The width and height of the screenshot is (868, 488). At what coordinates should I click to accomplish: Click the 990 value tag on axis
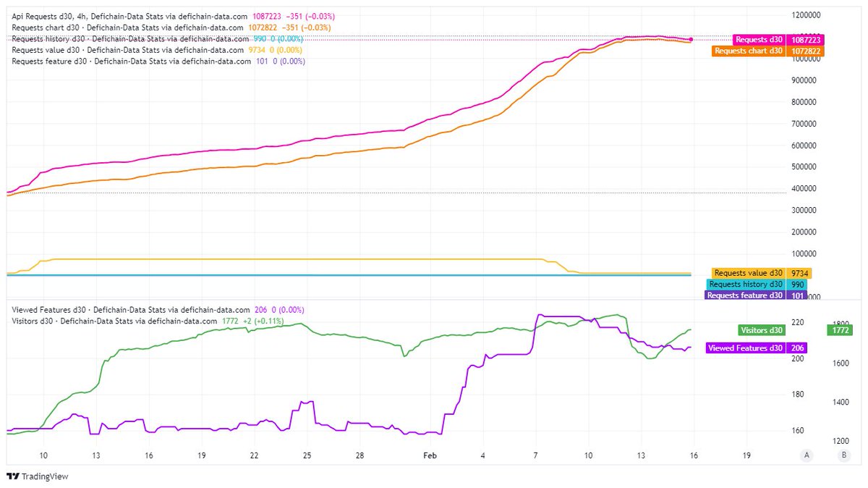798,285
